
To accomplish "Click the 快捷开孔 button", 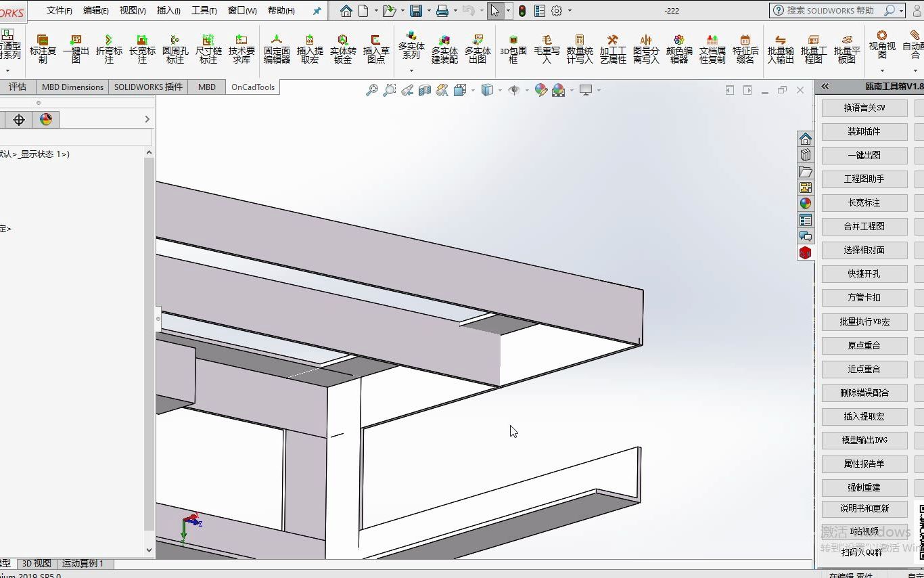I will click(864, 273).
